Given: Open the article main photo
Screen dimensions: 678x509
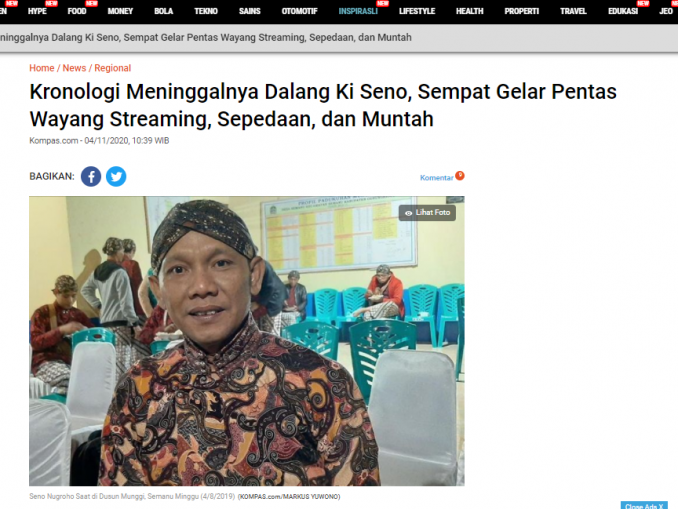Looking at the screenshot, I should pyautogui.click(x=247, y=341).
